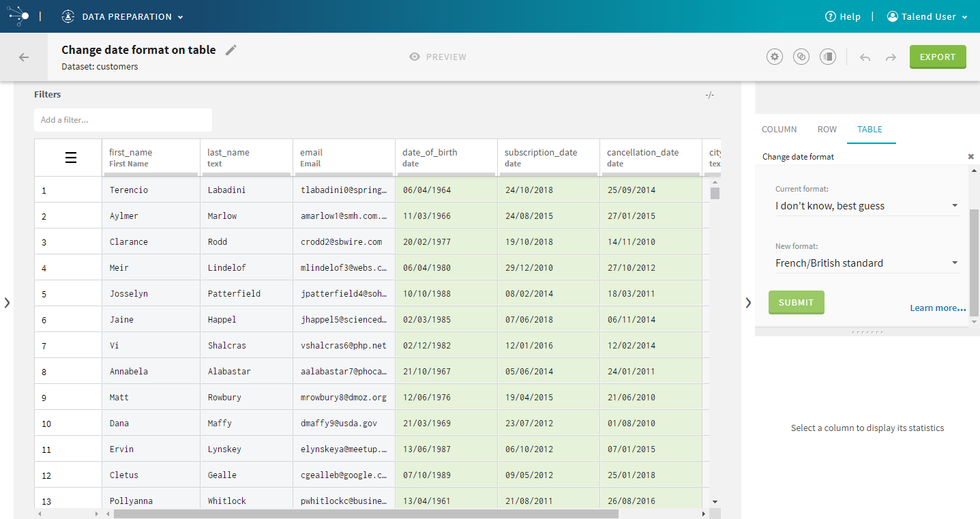
Task: Open the Learn more link
Action: coord(938,308)
